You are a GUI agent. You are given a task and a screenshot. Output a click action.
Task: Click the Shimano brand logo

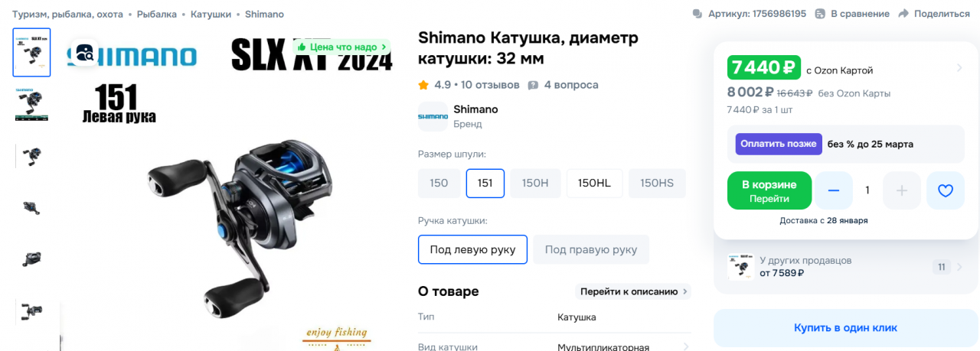point(433,116)
